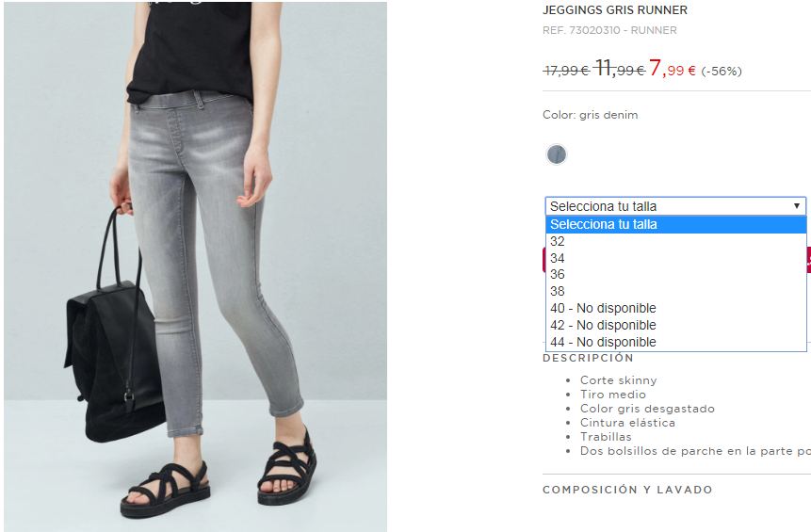Select the '40 - No disponible' option
Screen dimensions: 811x532
point(676,308)
